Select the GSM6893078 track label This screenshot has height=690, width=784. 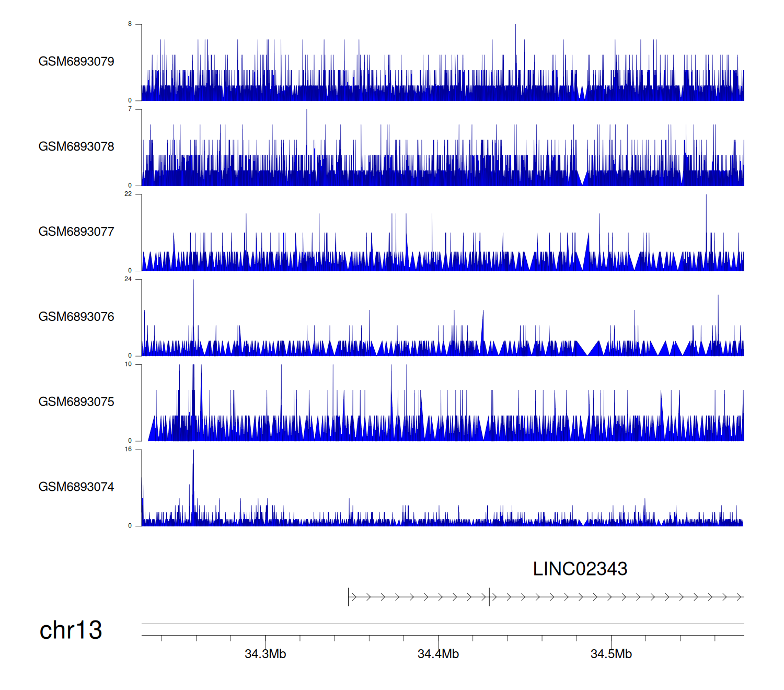click(76, 147)
